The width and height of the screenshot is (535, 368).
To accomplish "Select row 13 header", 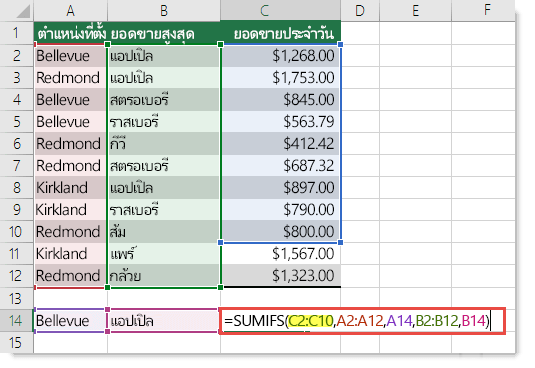I will click(17, 298).
